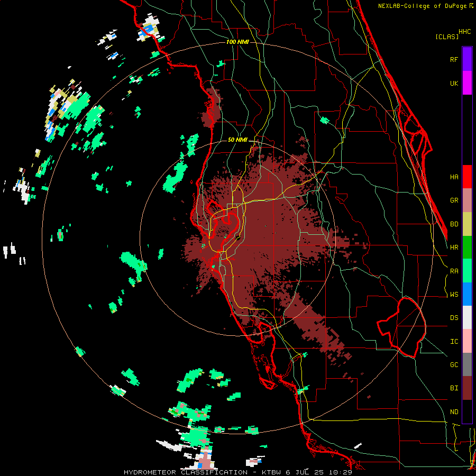Click the RF legend label
Image resolution: width=476 pixels, height=476 pixels.
point(454,59)
